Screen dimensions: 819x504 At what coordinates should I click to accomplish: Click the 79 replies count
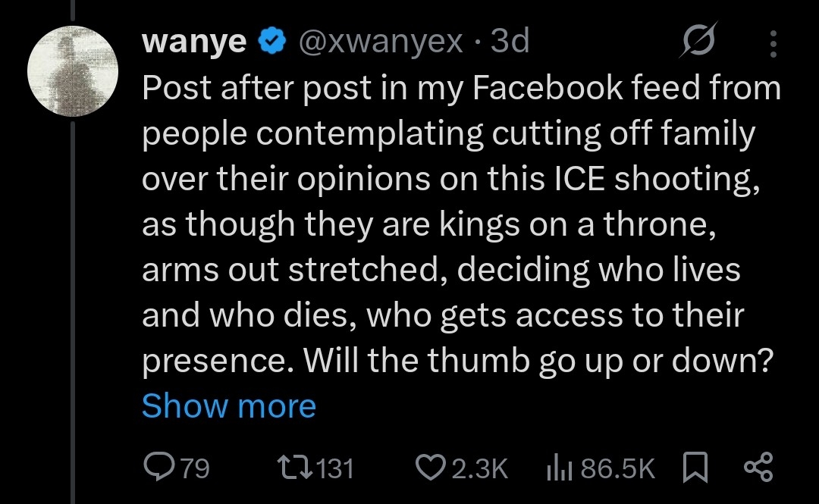(195, 468)
